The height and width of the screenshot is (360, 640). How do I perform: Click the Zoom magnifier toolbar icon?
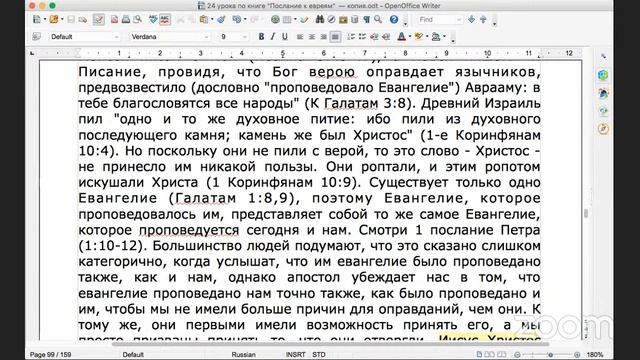pyautogui.click(x=378, y=19)
